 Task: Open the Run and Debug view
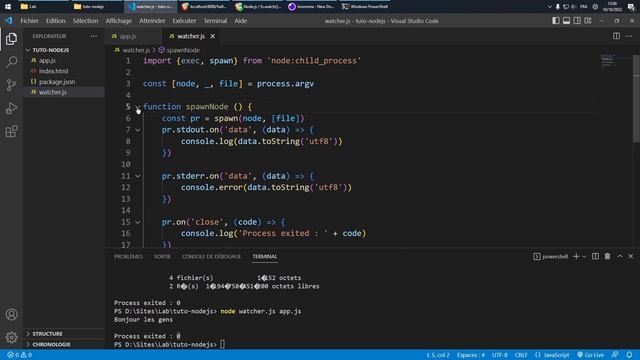[x=11, y=108]
